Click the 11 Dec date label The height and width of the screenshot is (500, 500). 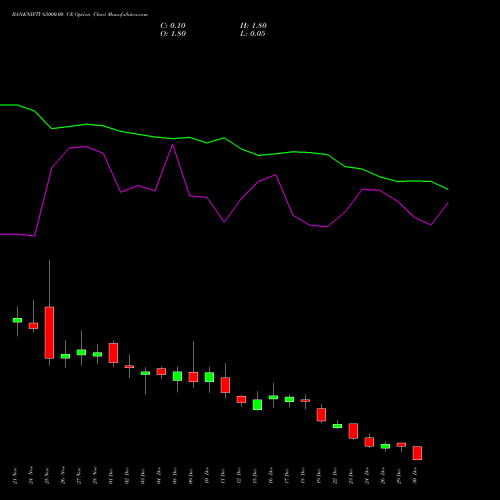[223, 476]
